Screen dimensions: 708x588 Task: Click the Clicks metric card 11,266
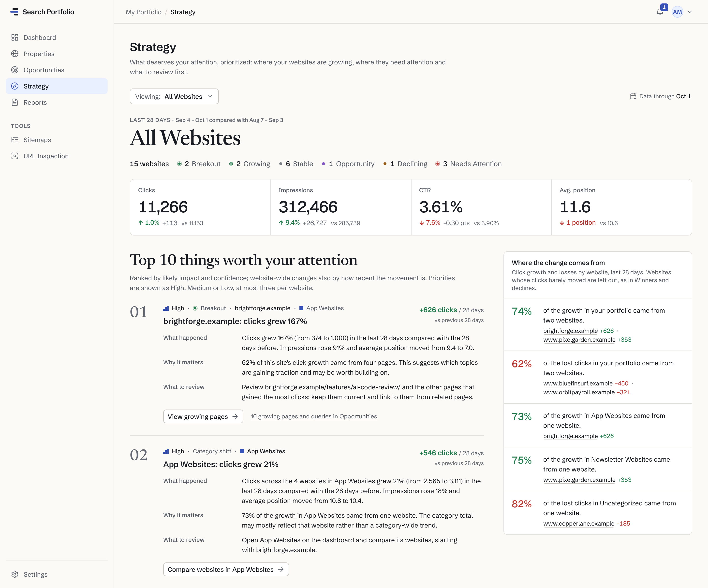pyautogui.click(x=200, y=207)
